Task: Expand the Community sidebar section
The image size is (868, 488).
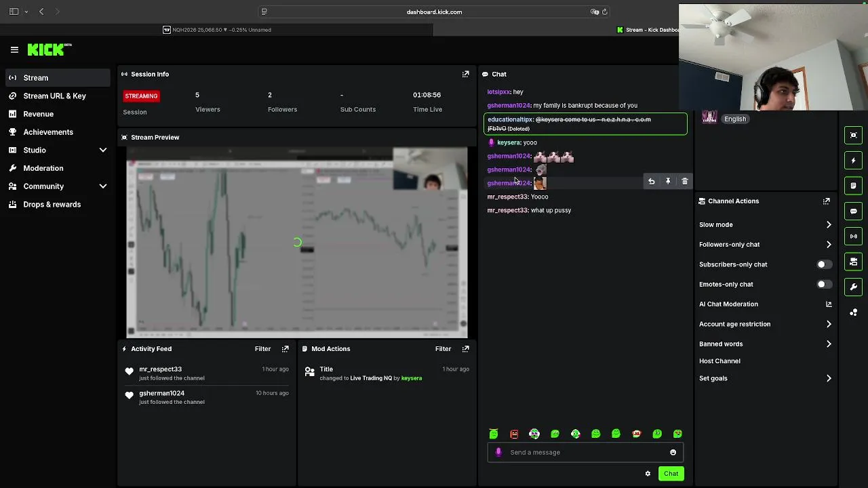Action: pyautogui.click(x=103, y=186)
